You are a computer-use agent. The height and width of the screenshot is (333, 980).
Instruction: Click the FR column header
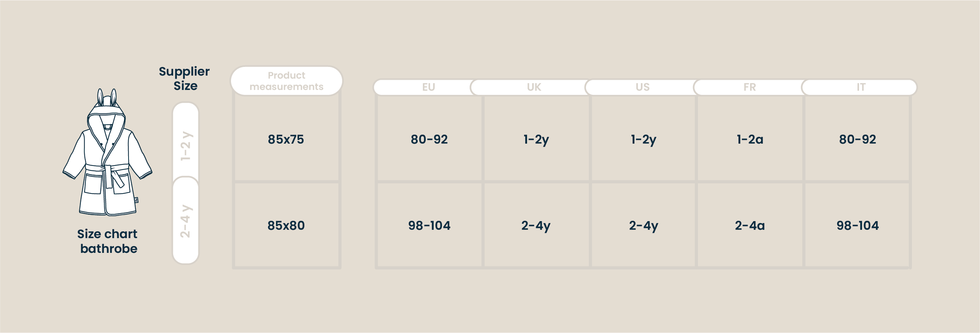click(749, 87)
